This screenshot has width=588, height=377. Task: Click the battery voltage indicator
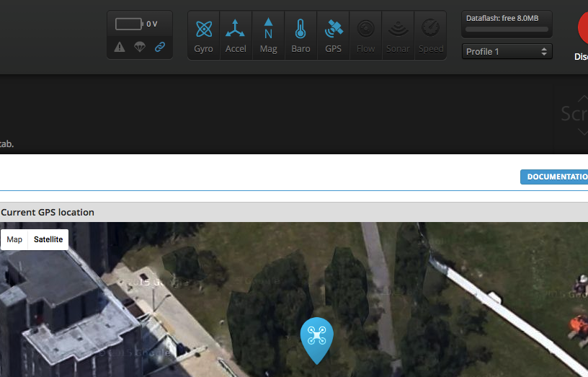pos(129,24)
